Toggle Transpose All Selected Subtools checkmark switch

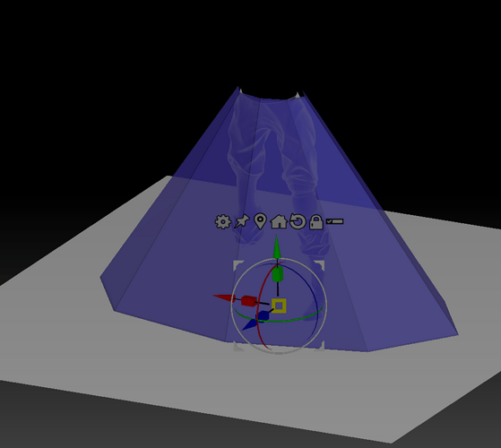[334, 221]
